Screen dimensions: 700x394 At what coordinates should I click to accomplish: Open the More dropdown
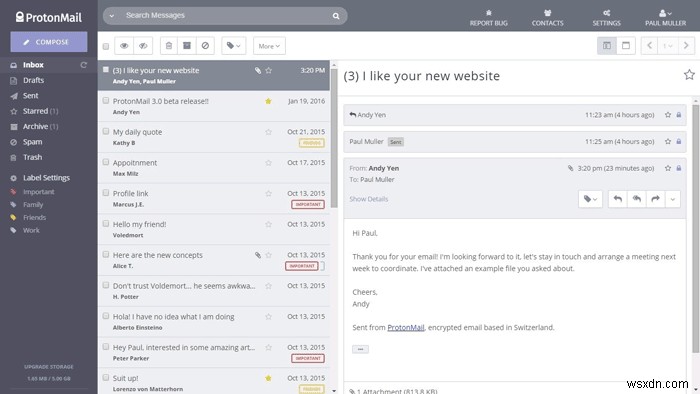pos(269,46)
